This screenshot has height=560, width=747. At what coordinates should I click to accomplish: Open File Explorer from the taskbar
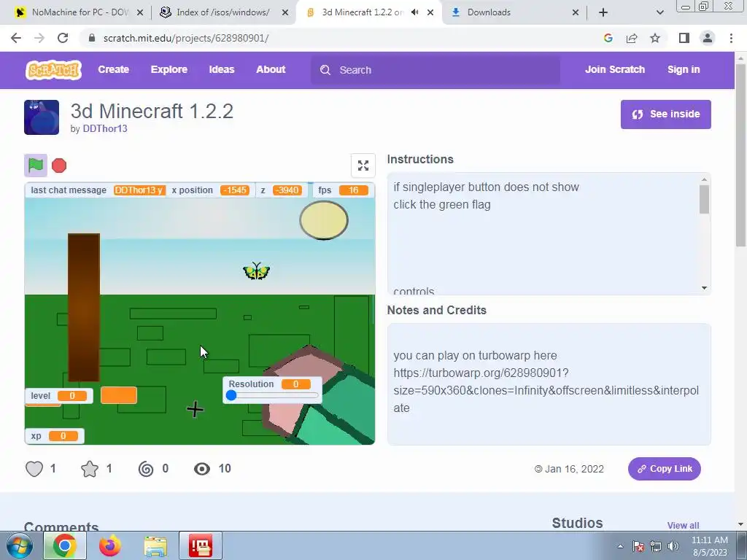[x=155, y=546]
